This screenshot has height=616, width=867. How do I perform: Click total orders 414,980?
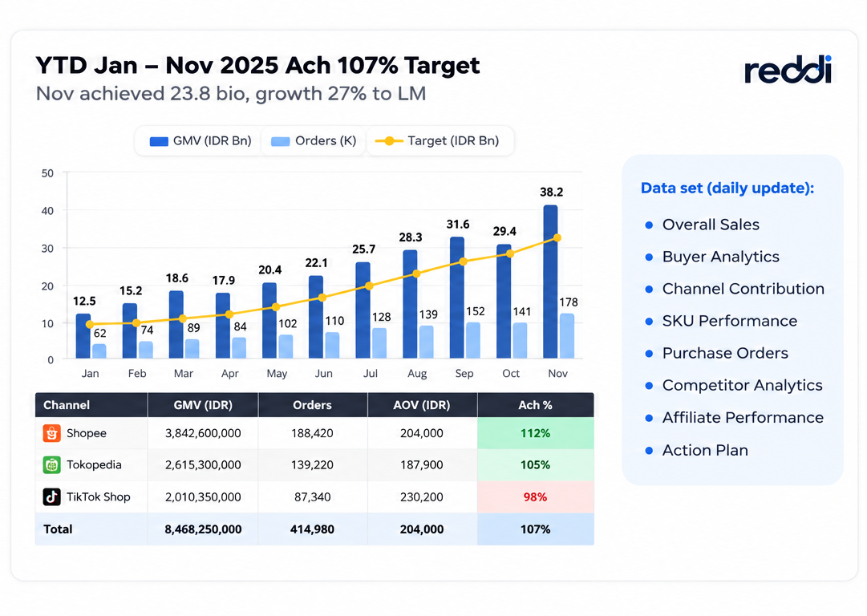point(313,529)
